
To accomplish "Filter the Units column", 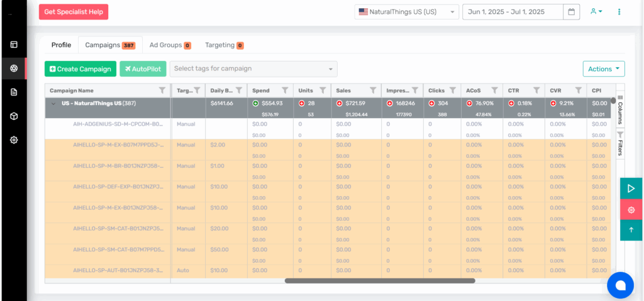I will pos(323,90).
